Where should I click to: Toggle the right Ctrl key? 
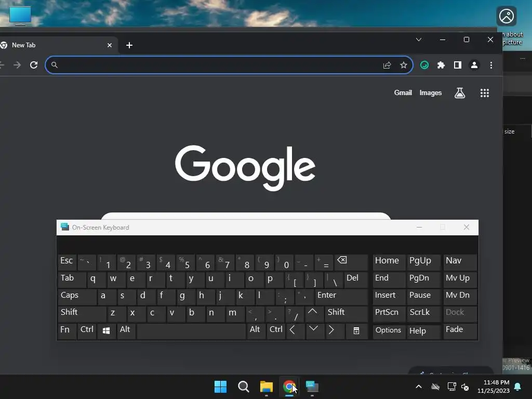pos(276,331)
